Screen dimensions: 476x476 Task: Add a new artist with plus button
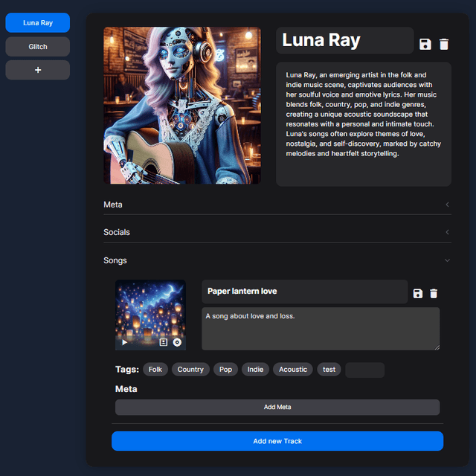point(38,70)
